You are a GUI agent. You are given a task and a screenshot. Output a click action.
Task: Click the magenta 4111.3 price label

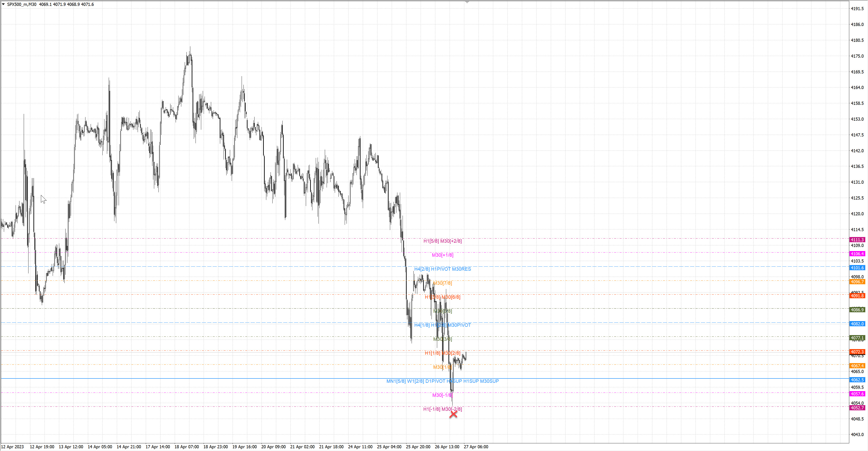(x=857, y=240)
